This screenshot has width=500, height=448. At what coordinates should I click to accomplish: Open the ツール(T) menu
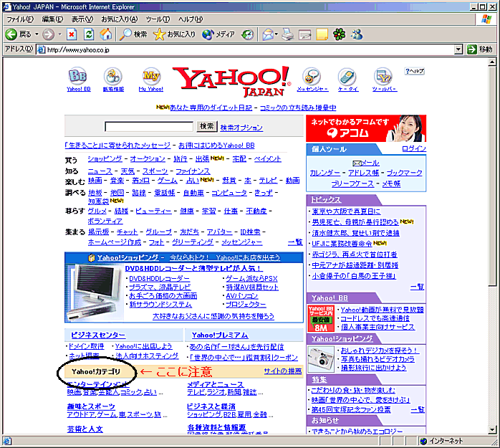coord(158,19)
